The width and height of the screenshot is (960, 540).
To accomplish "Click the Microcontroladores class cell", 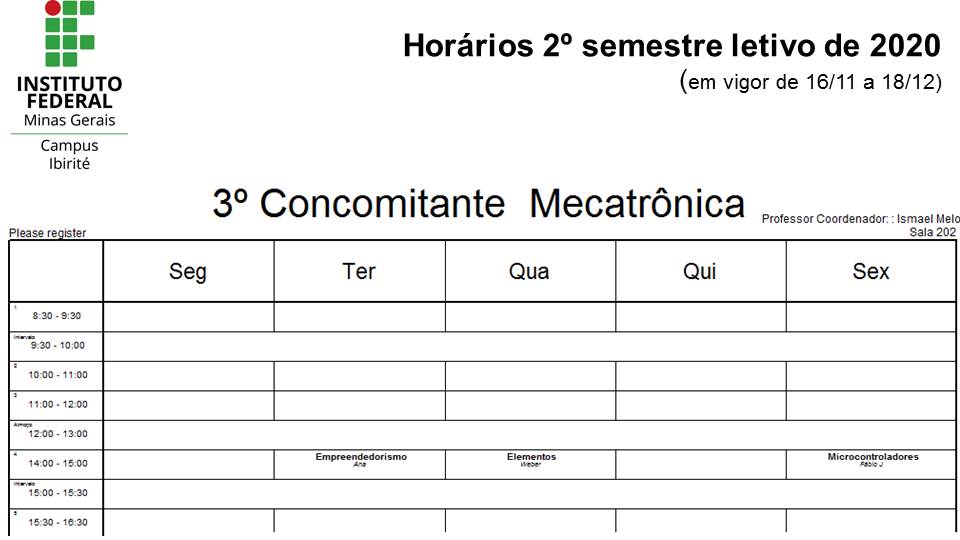I will [x=872, y=459].
